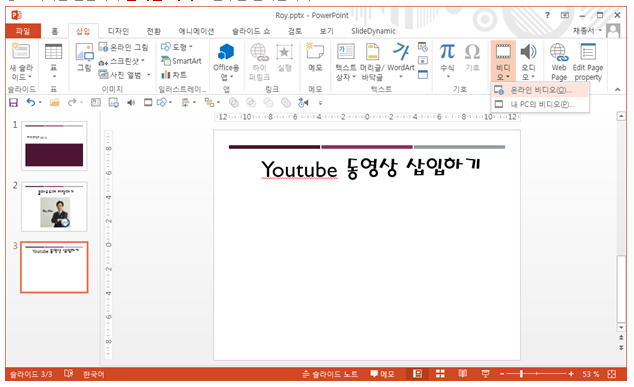Click Edit Page property icon
The height and width of the screenshot is (387, 634).
tap(588, 53)
